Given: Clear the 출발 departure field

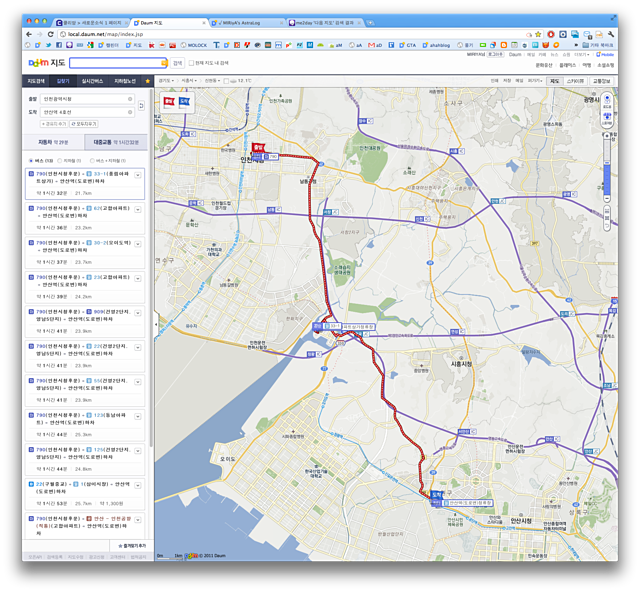Looking at the screenshot, I should tap(130, 99).
